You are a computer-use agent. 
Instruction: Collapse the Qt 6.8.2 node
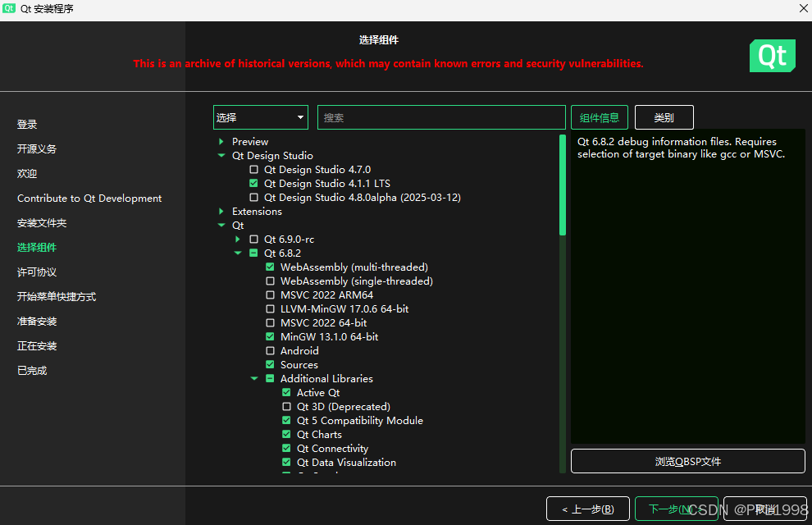(238, 253)
